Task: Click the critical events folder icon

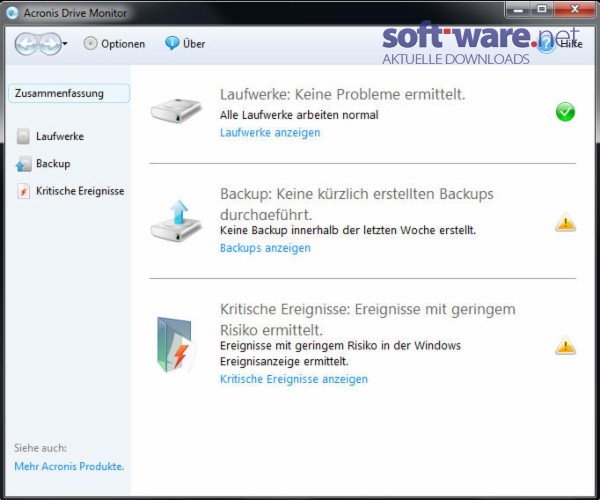Action: (176, 345)
